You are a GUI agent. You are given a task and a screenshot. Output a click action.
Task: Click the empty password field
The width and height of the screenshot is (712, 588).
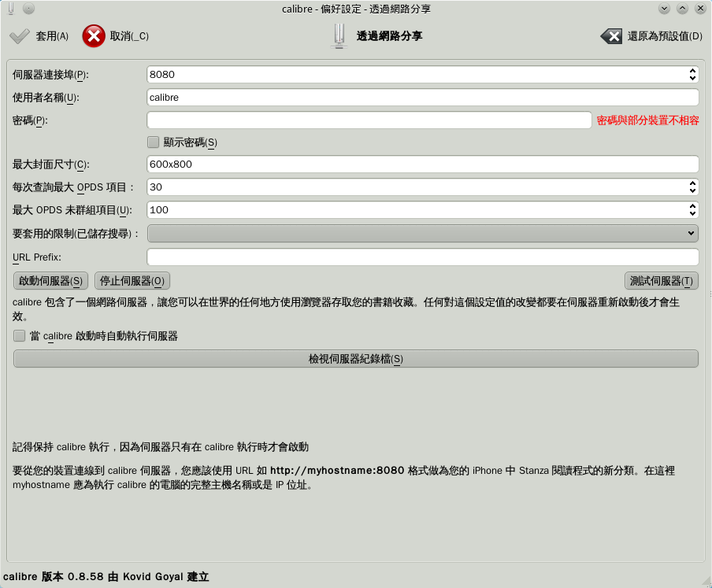(369, 120)
